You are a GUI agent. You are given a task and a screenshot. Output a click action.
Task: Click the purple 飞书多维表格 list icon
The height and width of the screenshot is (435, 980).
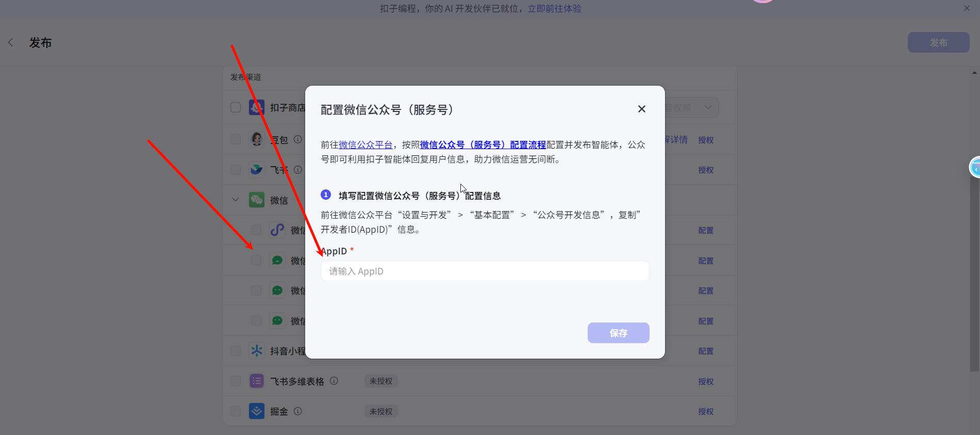pos(257,381)
